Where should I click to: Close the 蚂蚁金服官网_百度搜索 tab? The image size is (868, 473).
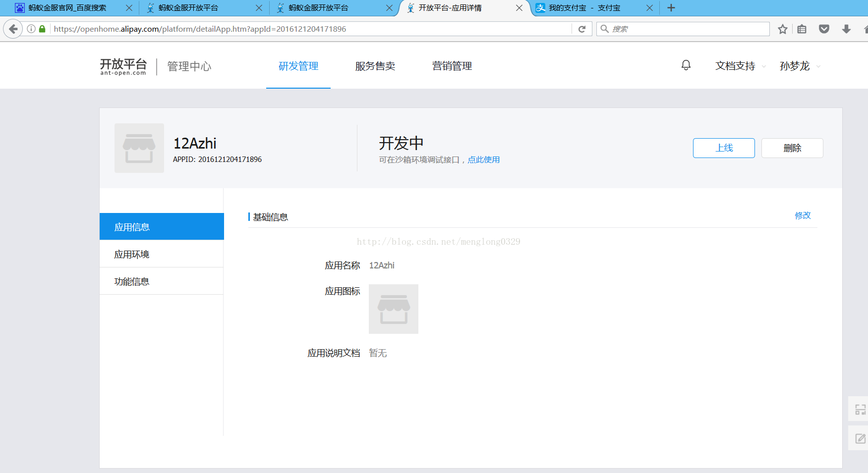point(129,8)
